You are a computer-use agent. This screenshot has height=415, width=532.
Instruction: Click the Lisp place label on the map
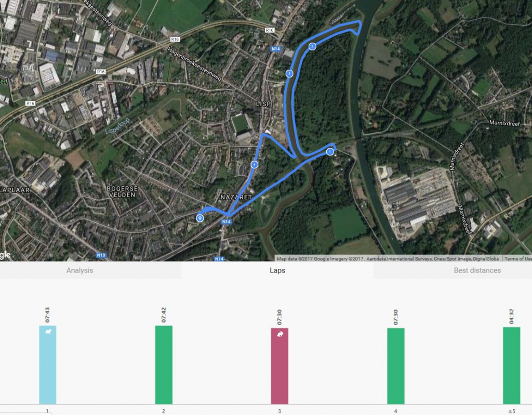coord(263,104)
